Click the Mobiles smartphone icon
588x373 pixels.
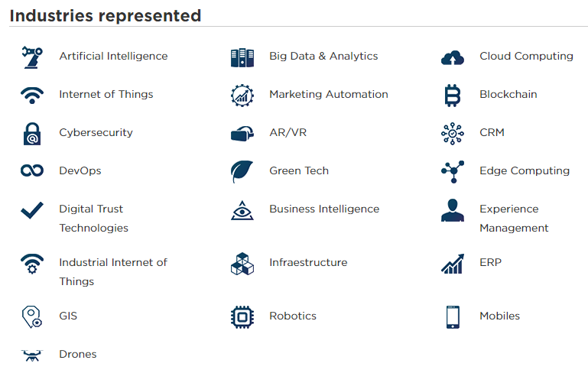(453, 317)
